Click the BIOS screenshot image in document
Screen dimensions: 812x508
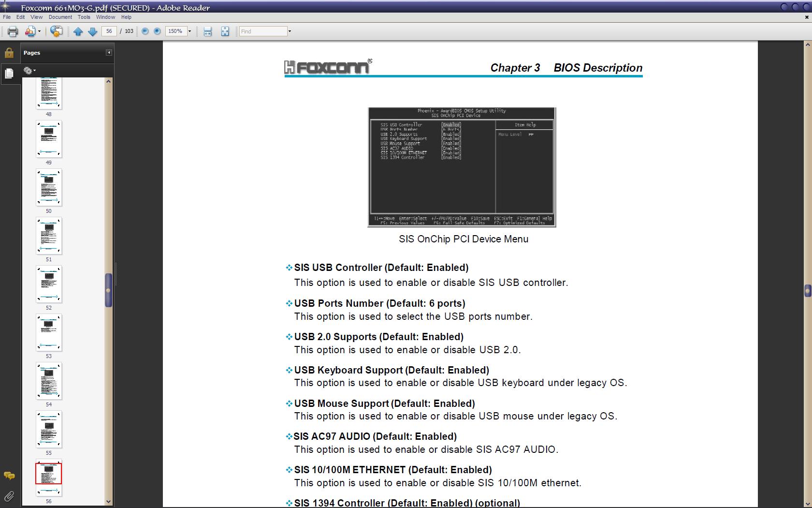point(462,167)
